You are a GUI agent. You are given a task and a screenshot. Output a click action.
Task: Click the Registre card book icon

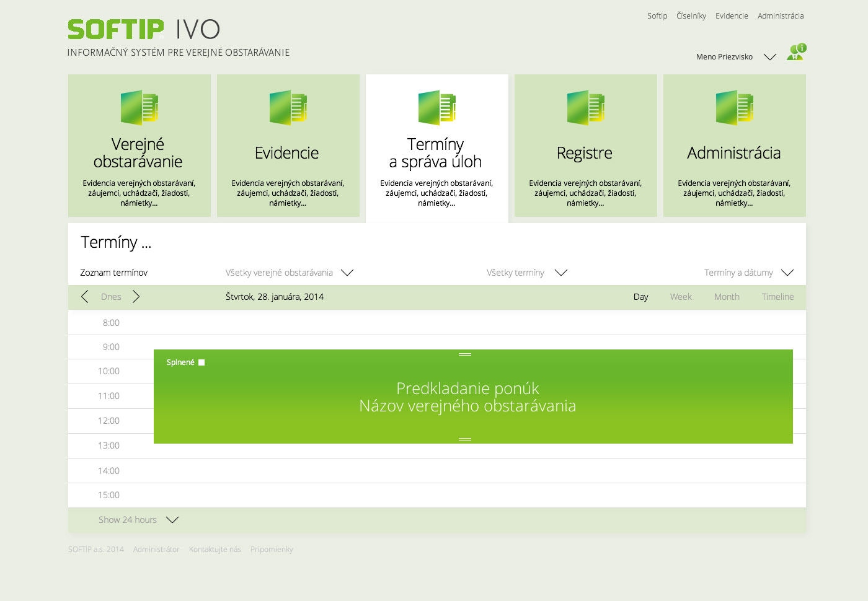(585, 108)
